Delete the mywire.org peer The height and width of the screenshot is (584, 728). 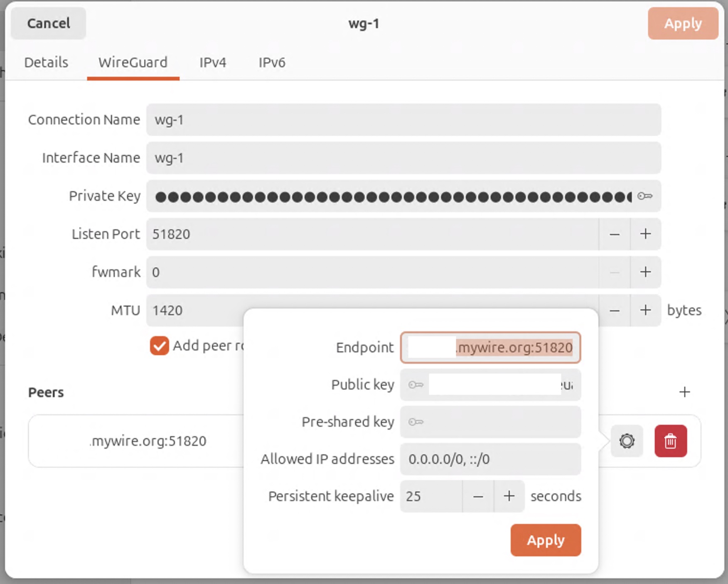[x=671, y=441]
